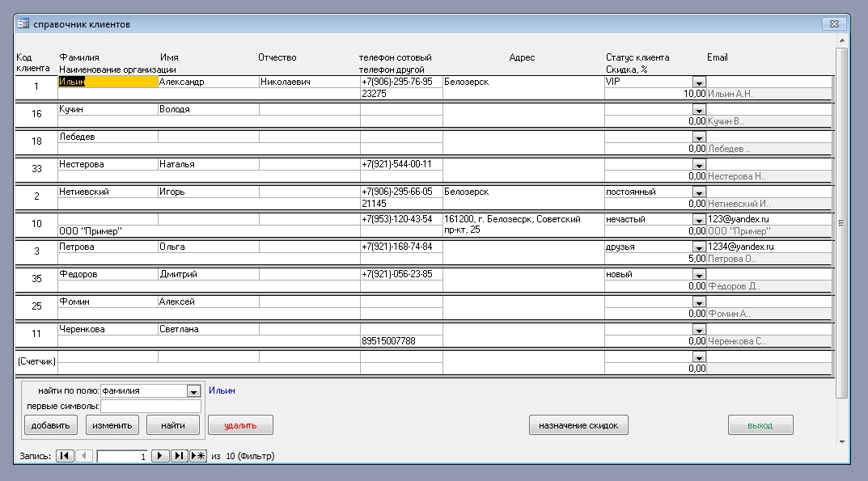Click the vertical scrollbar down arrow
The width and height of the screenshot is (868, 481).
(x=841, y=442)
